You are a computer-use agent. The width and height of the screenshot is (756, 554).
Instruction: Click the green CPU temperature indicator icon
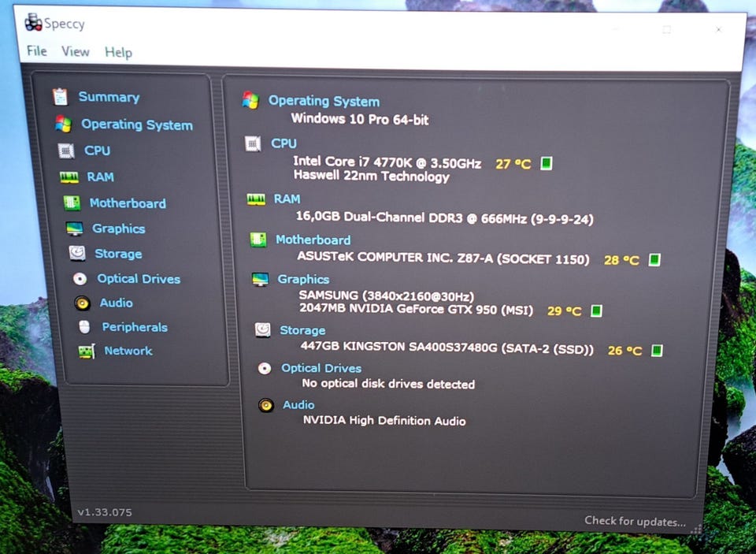tap(546, 163)
